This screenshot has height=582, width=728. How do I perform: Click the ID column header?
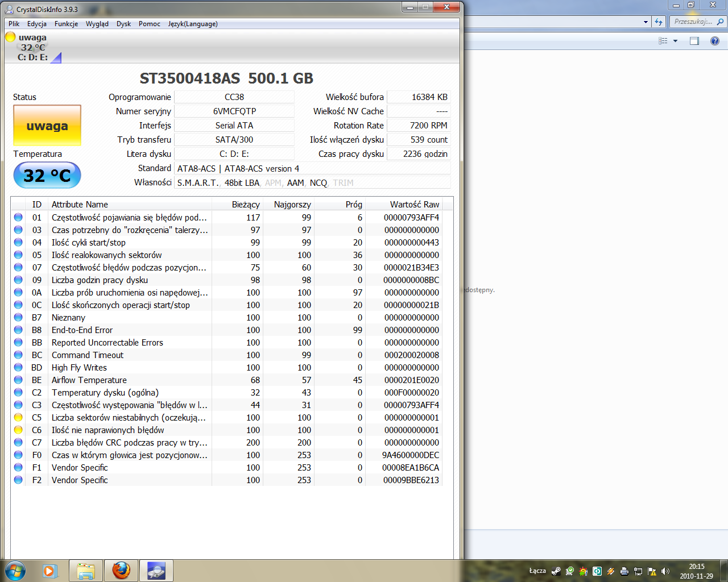37,204
